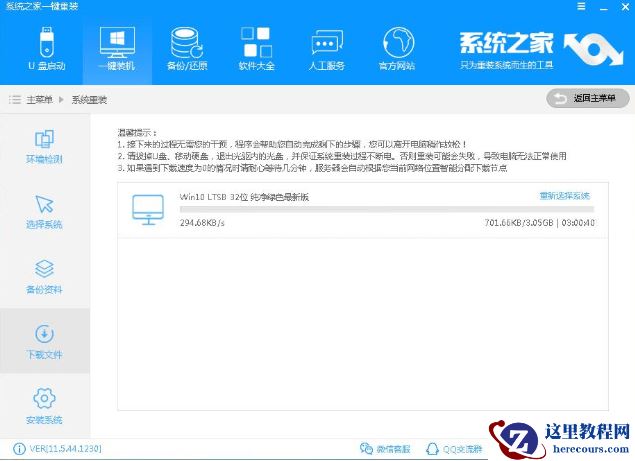The height and width of the screenshot is (461, 635).
Task: Click the WeChat 微信客服 icon
Action: tap(366, 448)
